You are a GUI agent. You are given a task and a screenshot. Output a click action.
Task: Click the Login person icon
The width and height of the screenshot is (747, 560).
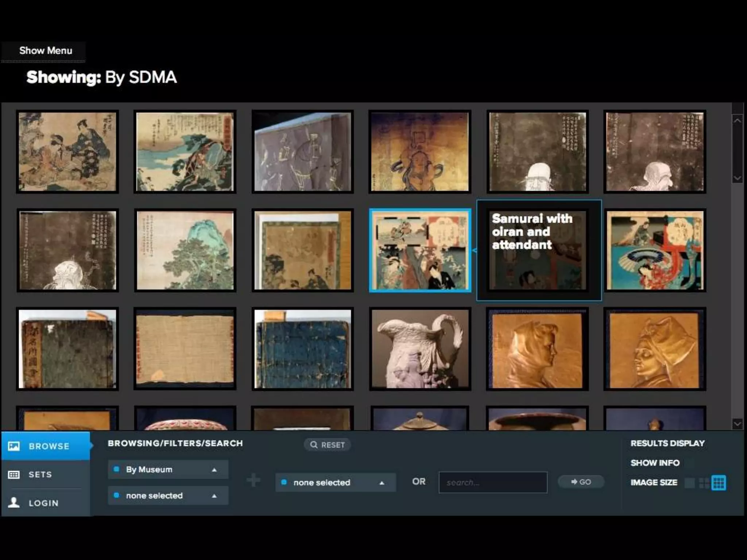coord(14,502)
